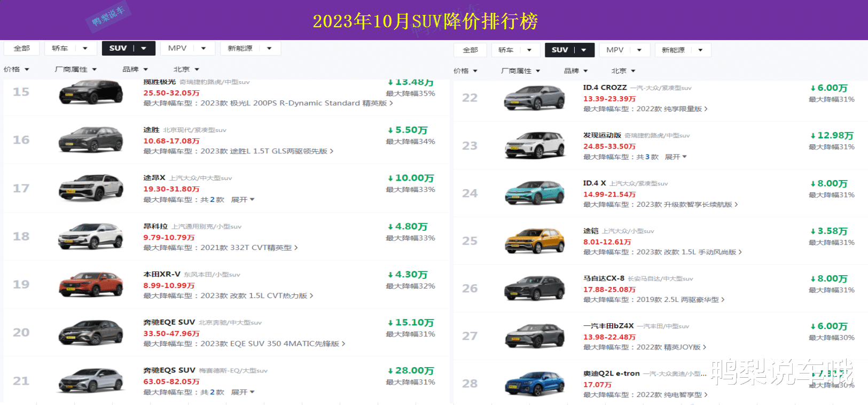
Task: Open the ID.4 X model name link
Action: pyautogui.click(x=595, y=183)
